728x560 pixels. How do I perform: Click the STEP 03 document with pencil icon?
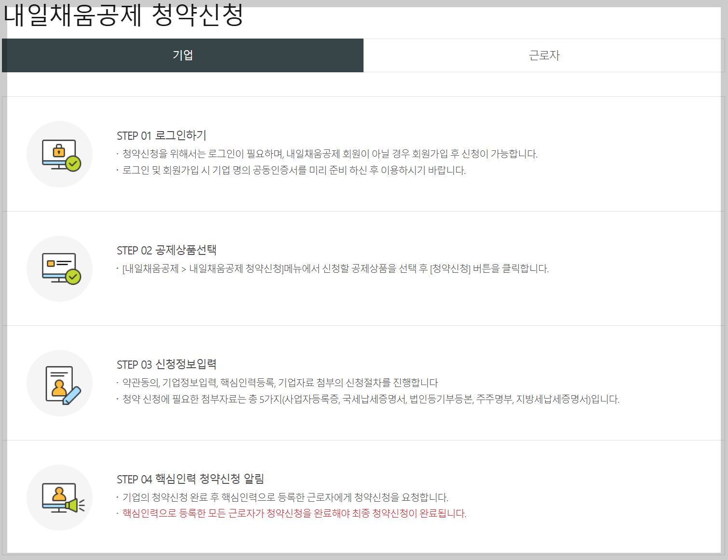(x=59, y=383)
